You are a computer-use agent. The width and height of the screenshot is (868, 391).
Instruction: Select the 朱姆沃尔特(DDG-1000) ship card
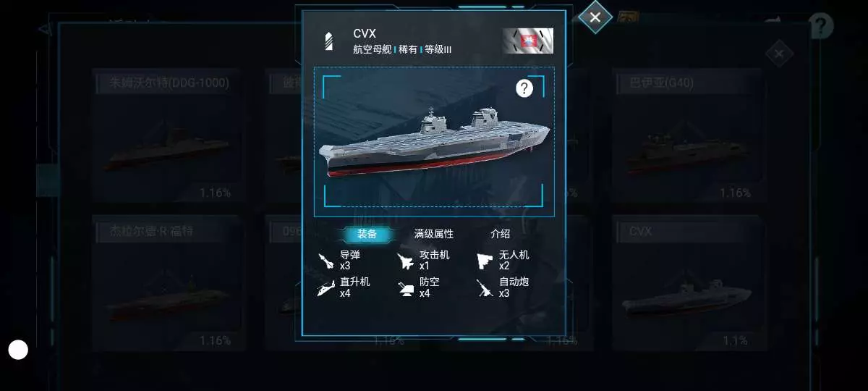click(166, 135)
